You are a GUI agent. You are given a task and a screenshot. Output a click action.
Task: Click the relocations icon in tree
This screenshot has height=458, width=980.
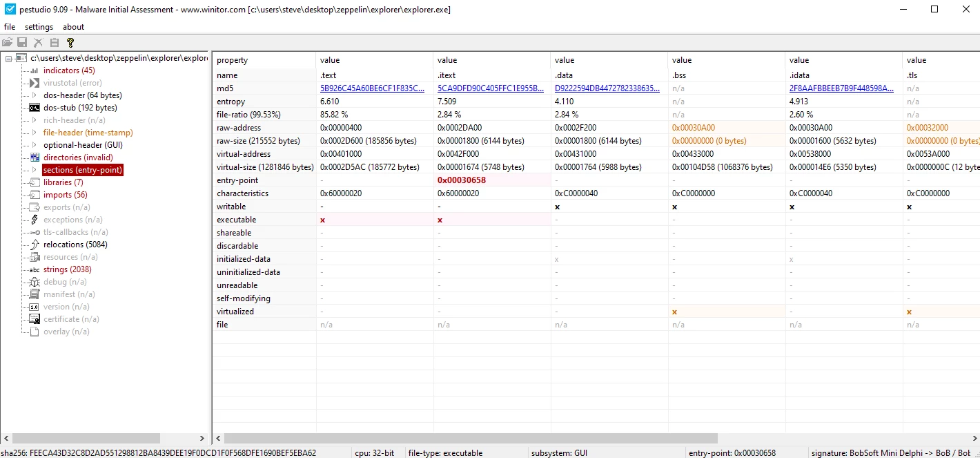[35, 245]
